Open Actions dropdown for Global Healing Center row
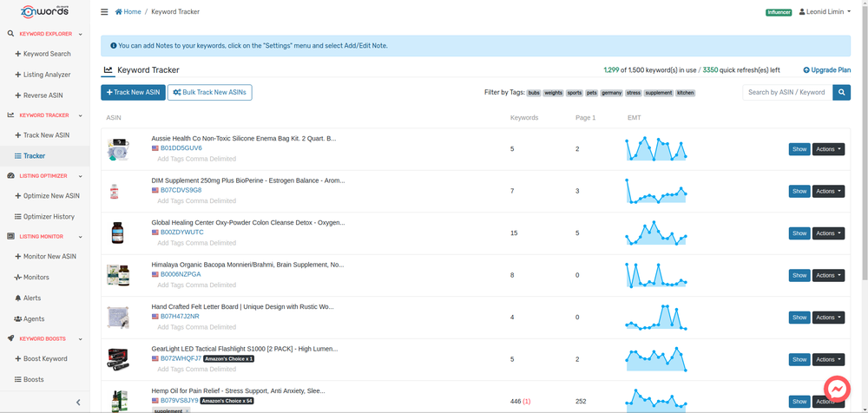This screenshot has height=413, width=868. (x=828, y=233)
